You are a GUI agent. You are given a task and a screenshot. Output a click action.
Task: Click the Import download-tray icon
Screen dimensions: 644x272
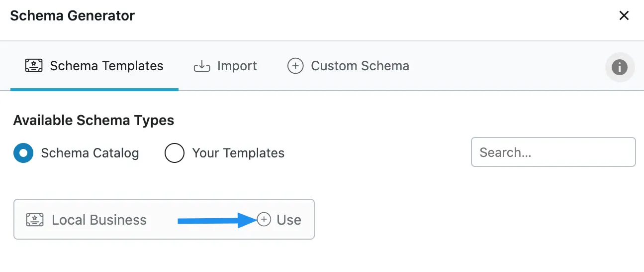[202, 66]
